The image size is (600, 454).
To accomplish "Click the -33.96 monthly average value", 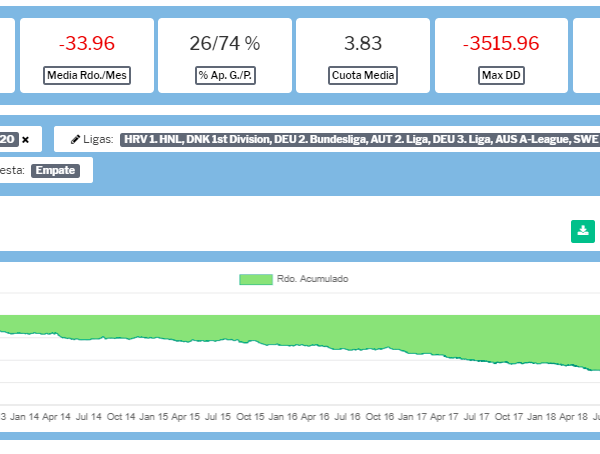I will point(87,43).
